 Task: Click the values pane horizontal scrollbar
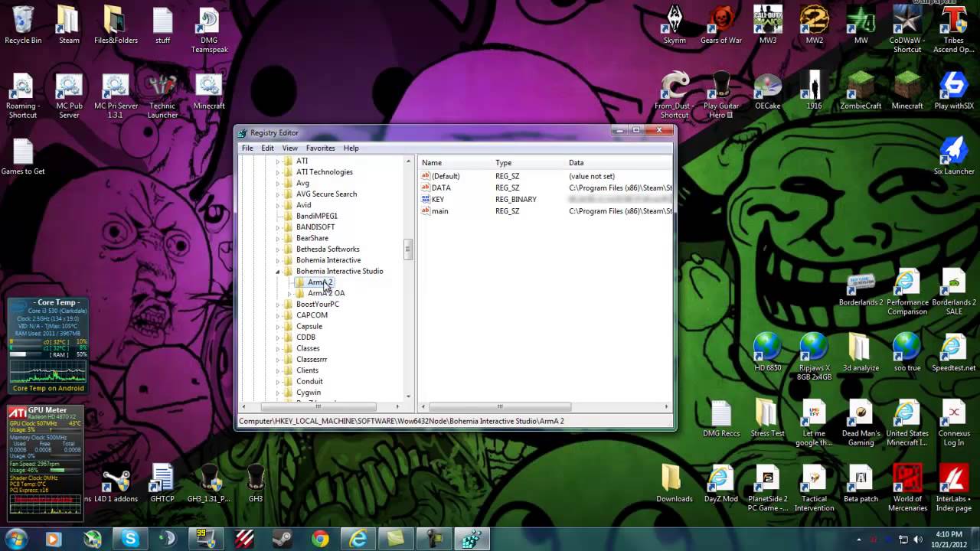coord(500,406)
